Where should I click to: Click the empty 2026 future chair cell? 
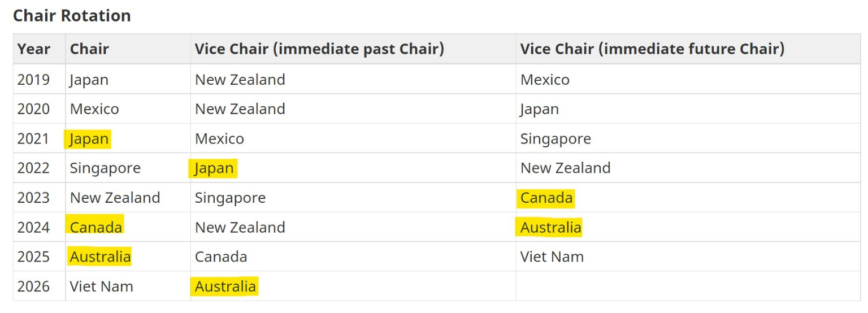point(687,286)
